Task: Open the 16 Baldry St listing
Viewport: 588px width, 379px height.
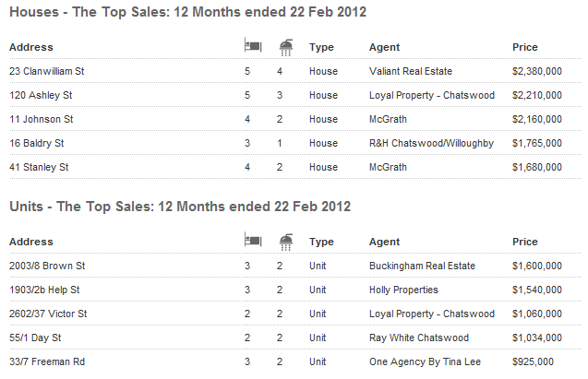Action: 37,143
